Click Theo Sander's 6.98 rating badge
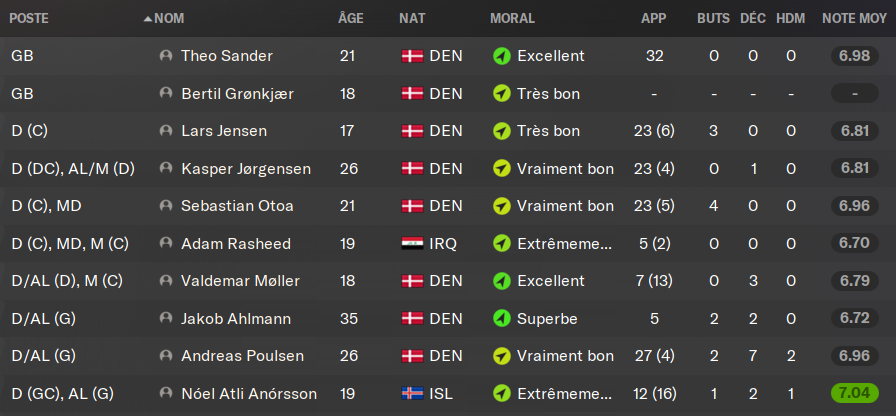This screenshot has width=896, height=416. coord(853,56)
